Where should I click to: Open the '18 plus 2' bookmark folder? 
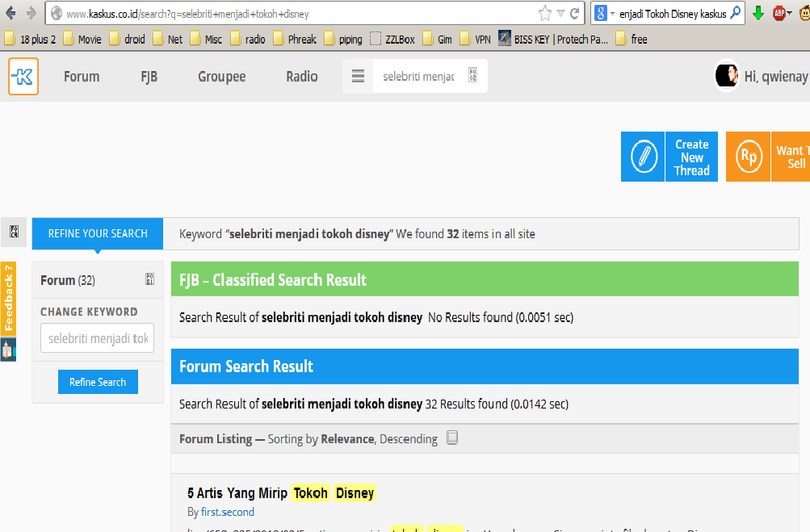(x=30, y=40)
